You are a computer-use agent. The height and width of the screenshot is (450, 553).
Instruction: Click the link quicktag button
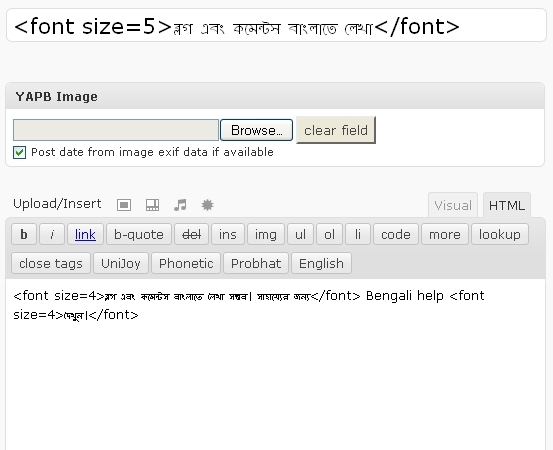point(85,234)
